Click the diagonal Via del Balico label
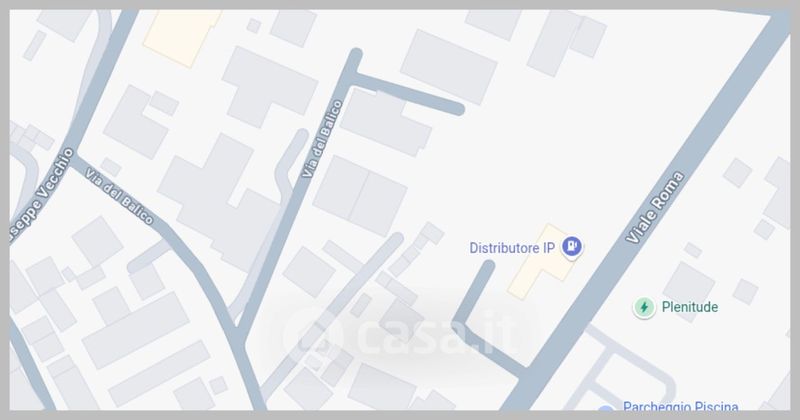This screenshot has width=800, height=420. 119,196
